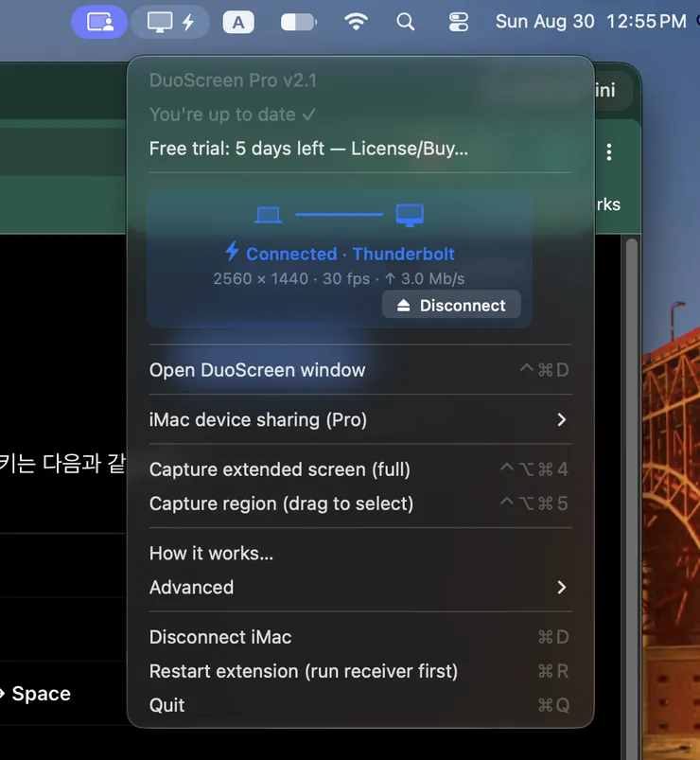
Task: Open the input source 'A' menu bar icon
Action: tap(238, 23)
